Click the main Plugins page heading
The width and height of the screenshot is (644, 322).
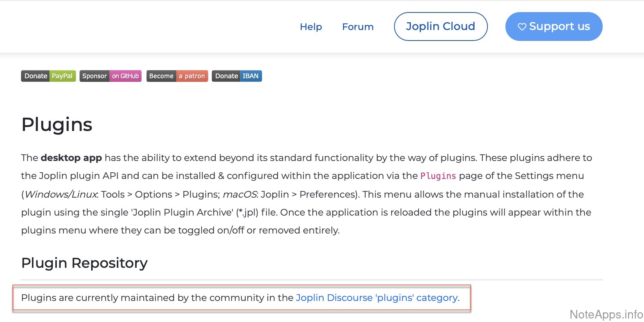(x=57, y=125)
